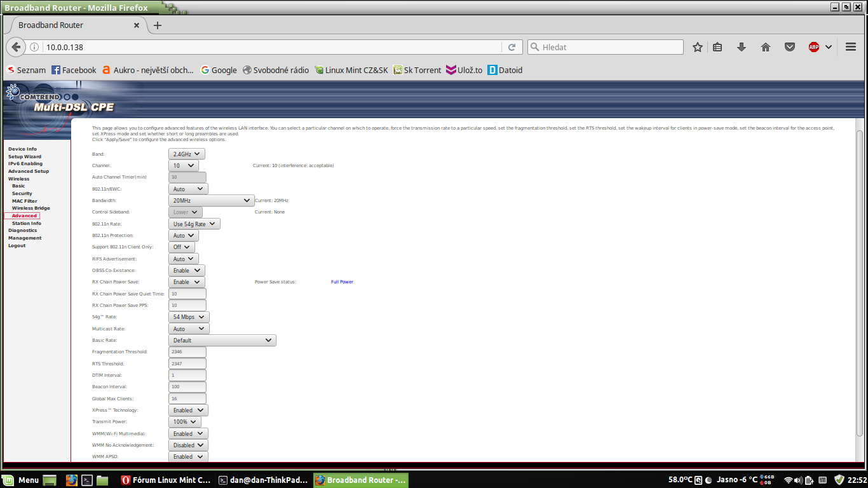Open the Bandwidth dropdown set to 20MHz
The width and height of the screenshot is (868, 488).
point(212,200)
